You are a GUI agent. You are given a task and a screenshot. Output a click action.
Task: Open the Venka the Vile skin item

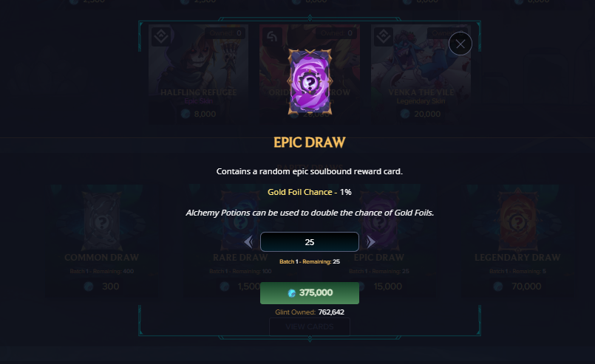tap(421, 73)
